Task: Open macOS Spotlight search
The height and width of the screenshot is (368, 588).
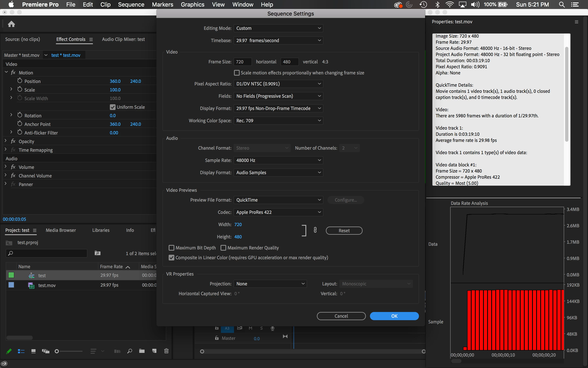Action: (562, 5)
